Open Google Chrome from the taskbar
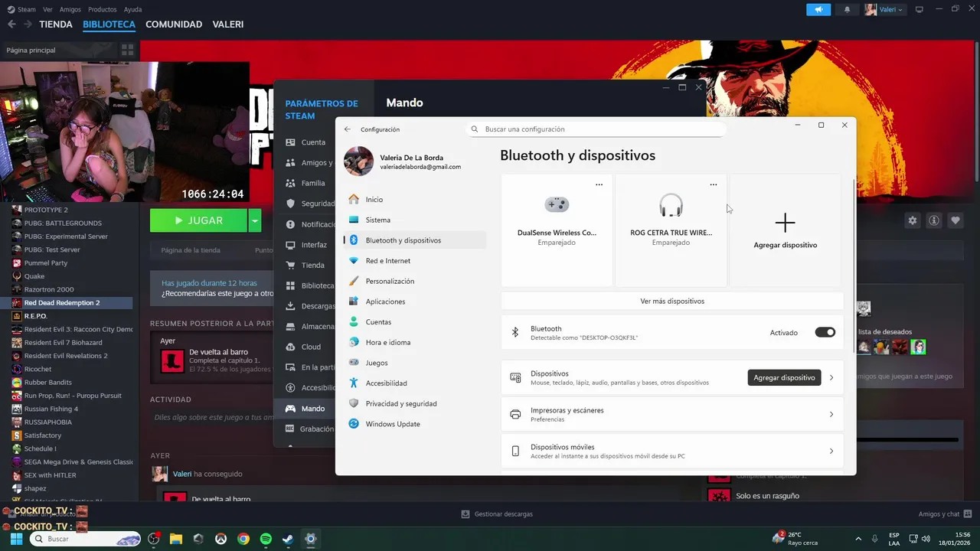The height and width of the screenshot is (551, 980). point(243,539)
